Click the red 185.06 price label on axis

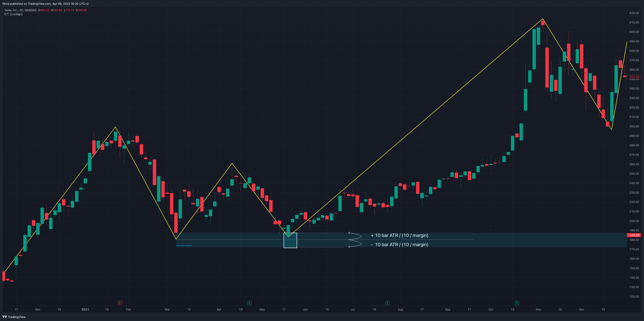[634, 235]
